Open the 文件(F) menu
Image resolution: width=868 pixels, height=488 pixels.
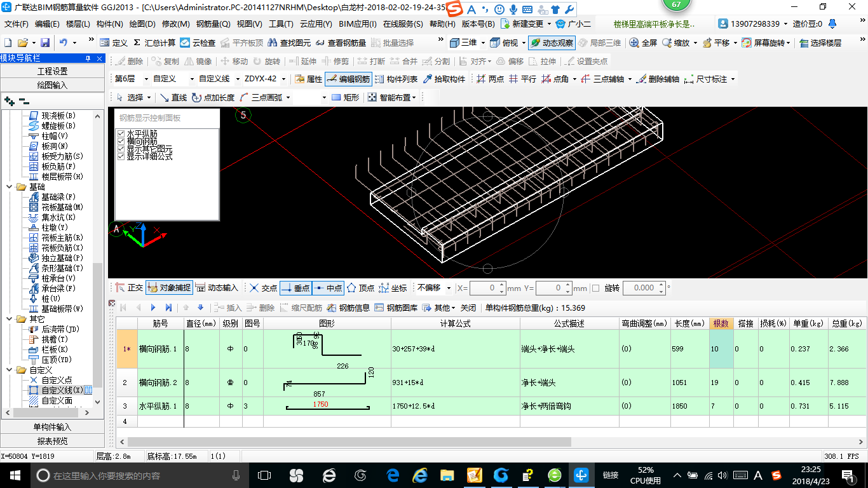(x=17, y=24)
